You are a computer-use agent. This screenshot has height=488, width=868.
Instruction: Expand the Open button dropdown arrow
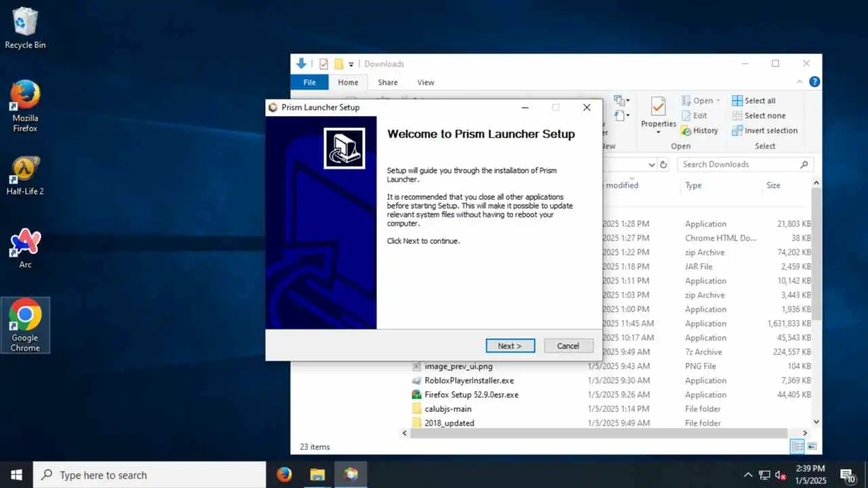pos(718,100)
